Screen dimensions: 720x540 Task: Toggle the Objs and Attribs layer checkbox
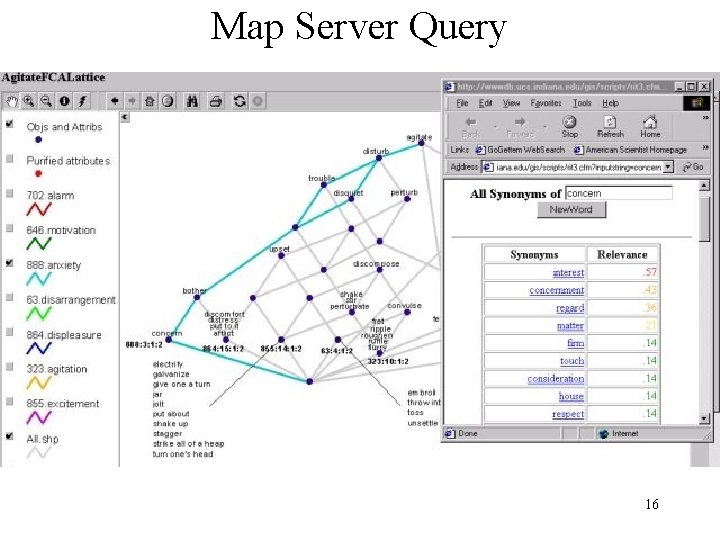[x=10, y=124]
